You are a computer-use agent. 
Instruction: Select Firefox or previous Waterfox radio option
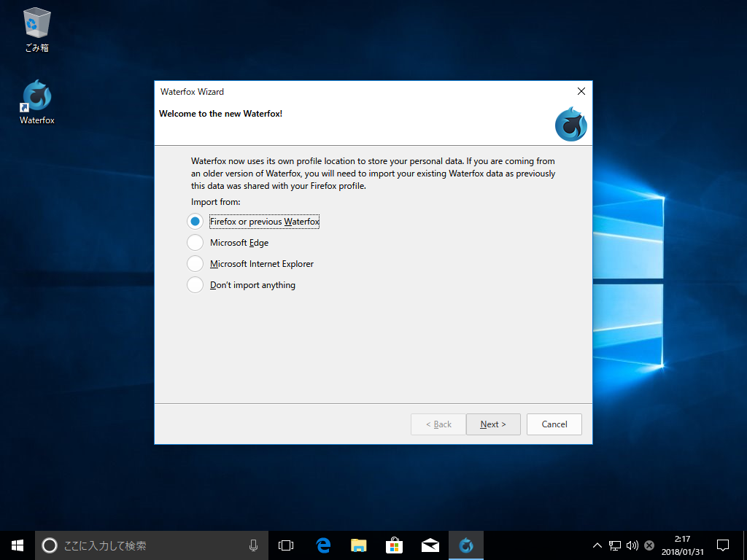[254, 222]
